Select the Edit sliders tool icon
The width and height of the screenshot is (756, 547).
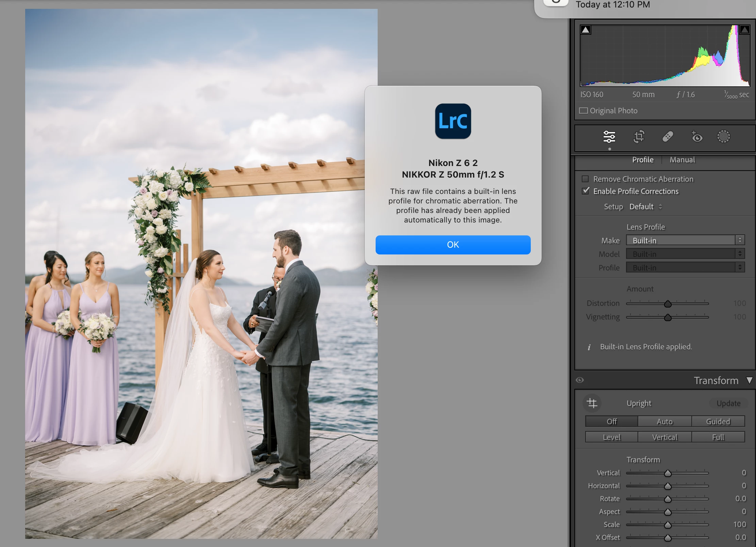point(609,137)
